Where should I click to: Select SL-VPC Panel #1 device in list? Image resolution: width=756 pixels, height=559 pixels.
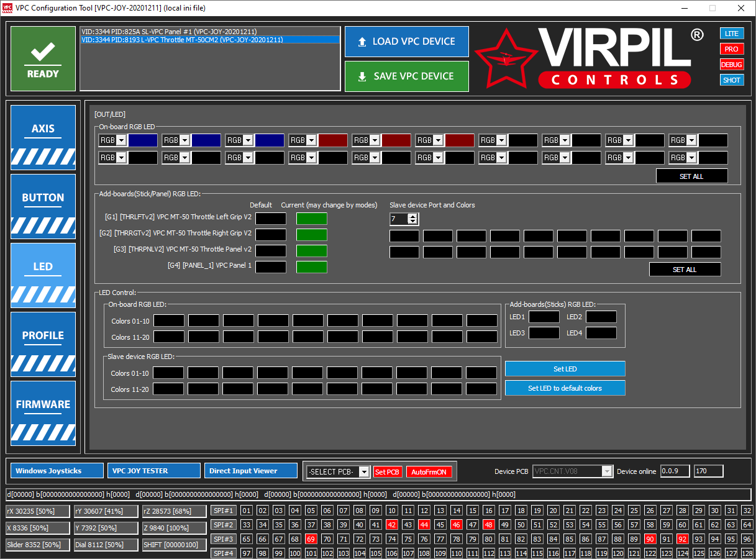(x=210, y=32)
